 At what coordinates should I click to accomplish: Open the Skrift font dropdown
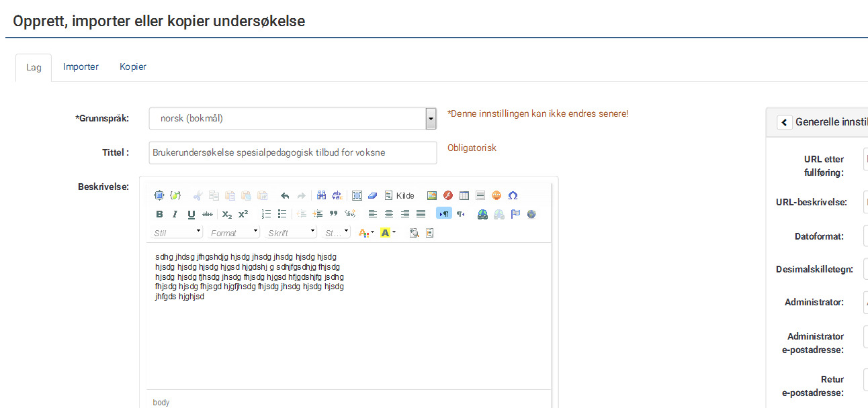pos(292,233)
